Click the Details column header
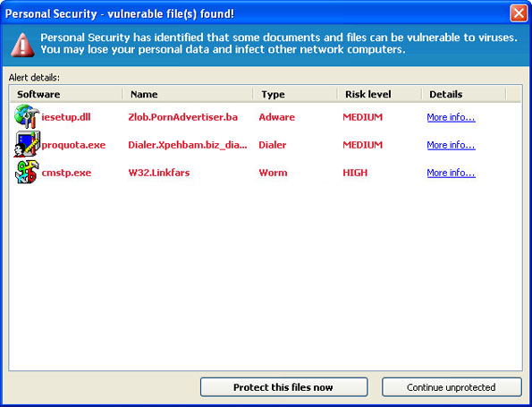Screen dimensions: 532x407 click(x=464, y=94)
